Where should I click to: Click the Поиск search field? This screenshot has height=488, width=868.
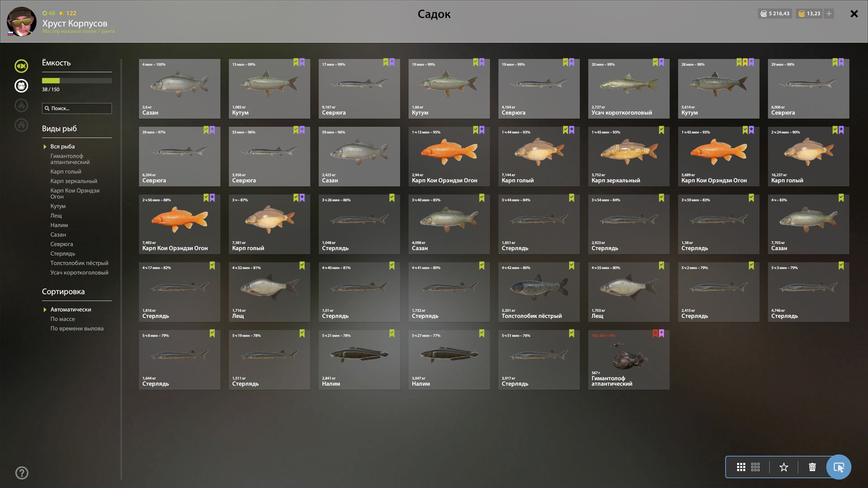click(77, 108)
